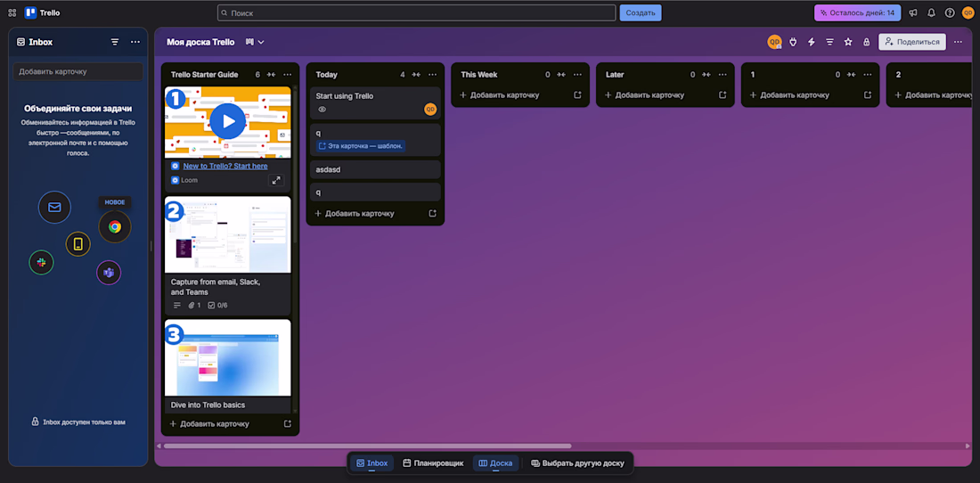Open the board visibility lock icon
This screenshot has width=980, height=483.
[x=866, y=42]
